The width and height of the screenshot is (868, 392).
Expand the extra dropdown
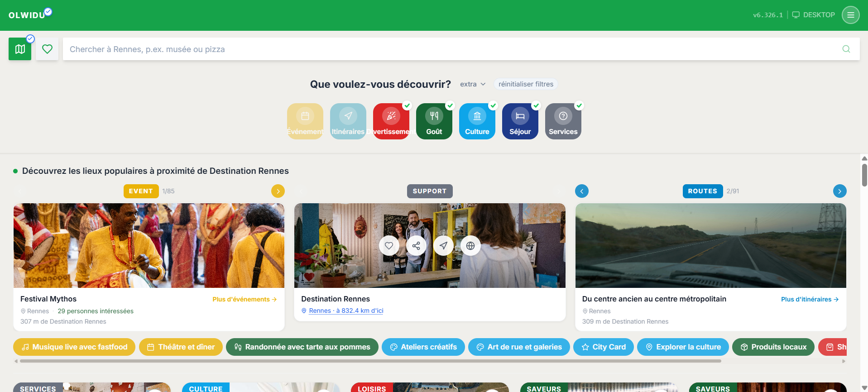coord(473,84)
